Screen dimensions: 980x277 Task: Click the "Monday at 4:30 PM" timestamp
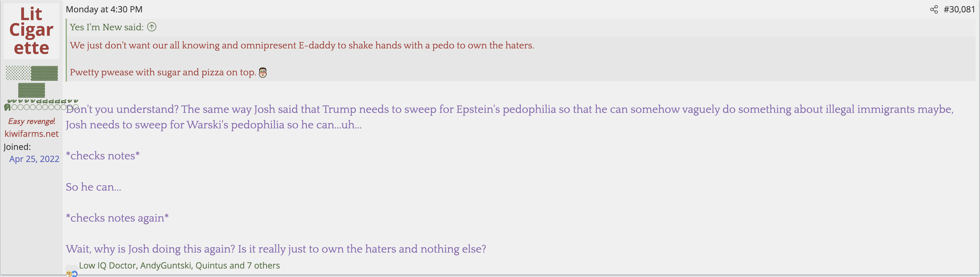coord(104,9)
